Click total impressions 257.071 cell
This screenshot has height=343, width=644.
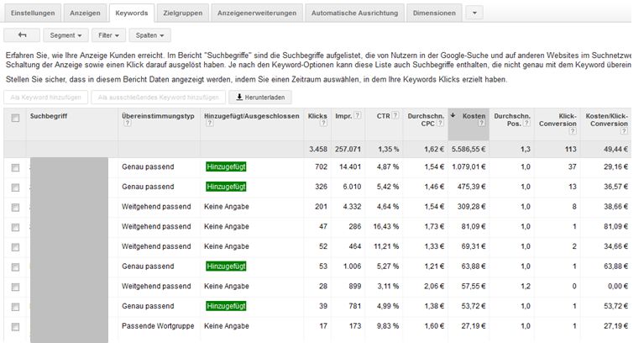coord(348,150)
